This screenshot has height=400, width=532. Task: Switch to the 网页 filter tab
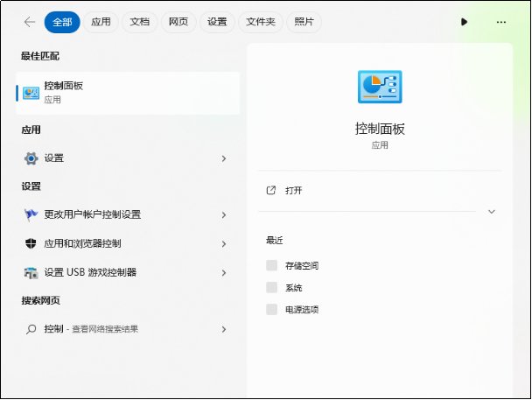(x=178, y=22)
